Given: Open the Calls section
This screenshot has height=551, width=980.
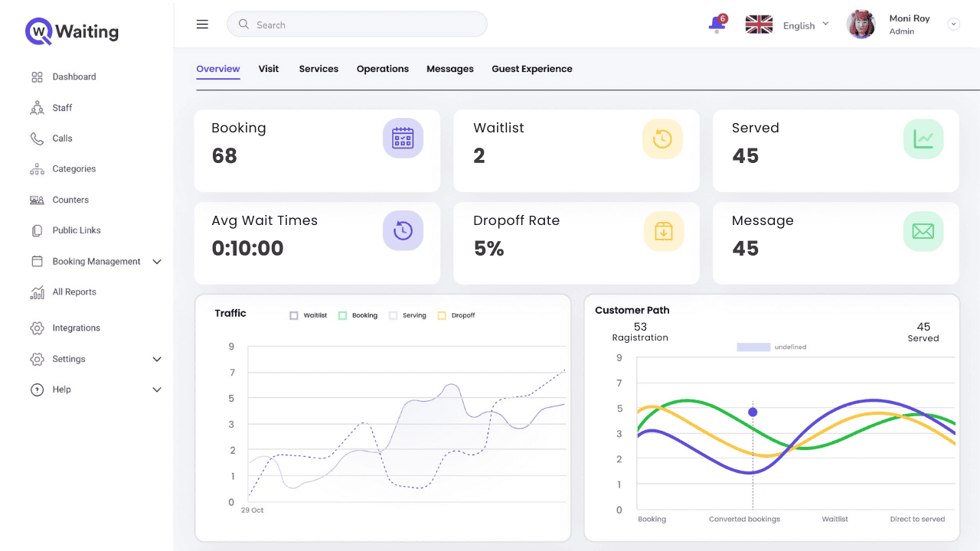Looking at the screenshot, I should click(x=61, y=138).
